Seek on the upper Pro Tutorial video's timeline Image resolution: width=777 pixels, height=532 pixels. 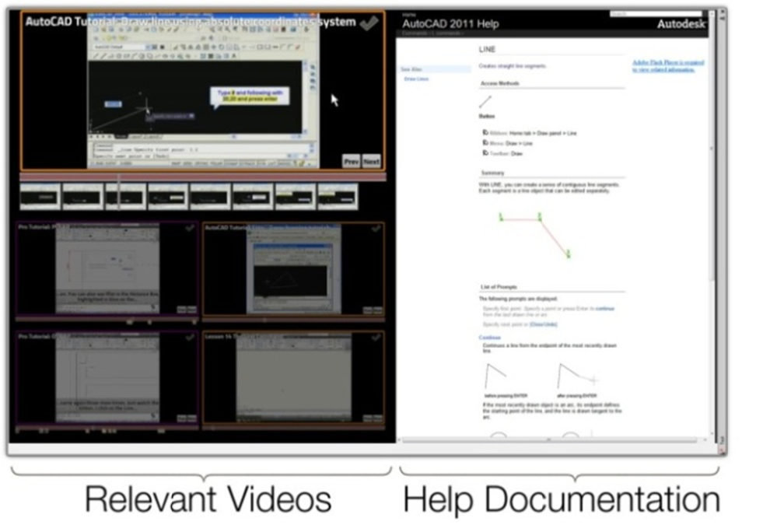107,320
